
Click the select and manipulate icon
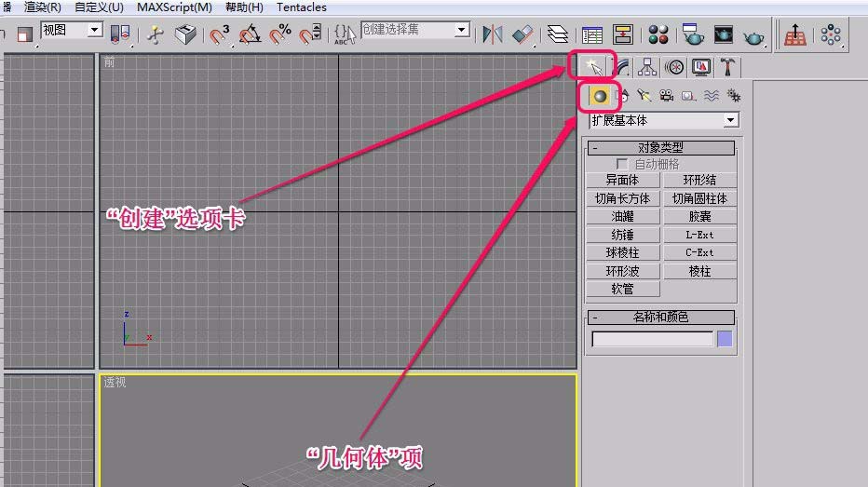tap(156, 34)
